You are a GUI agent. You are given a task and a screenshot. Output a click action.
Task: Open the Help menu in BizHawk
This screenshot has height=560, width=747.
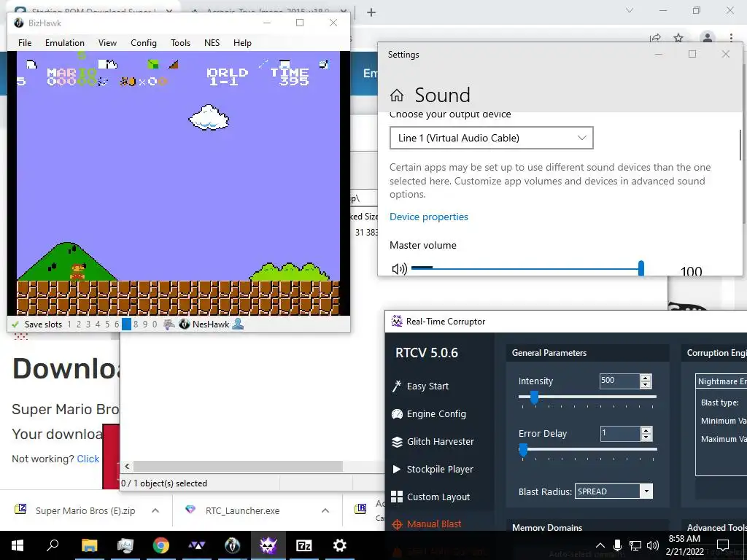tap(242, 43)
